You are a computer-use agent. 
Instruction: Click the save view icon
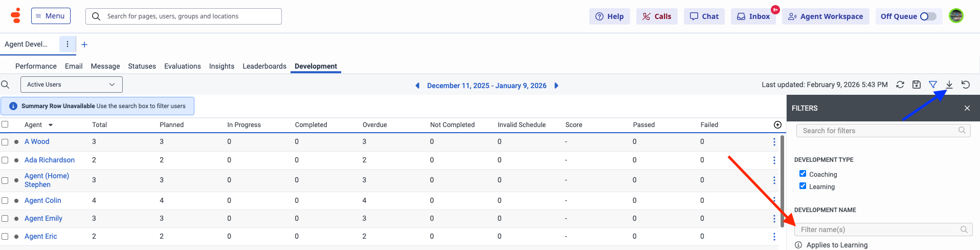coord(917,85)
